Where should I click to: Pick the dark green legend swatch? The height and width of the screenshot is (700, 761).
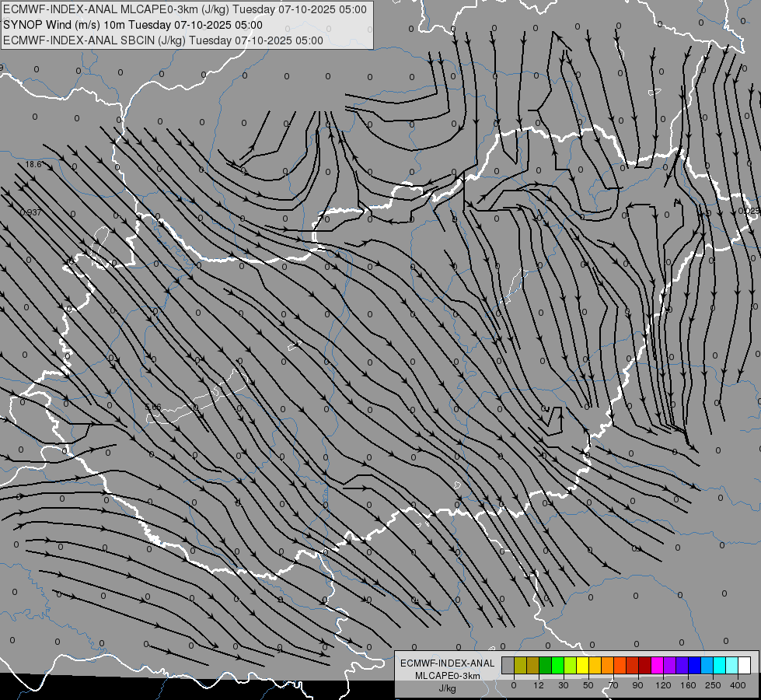coord(546,665)
